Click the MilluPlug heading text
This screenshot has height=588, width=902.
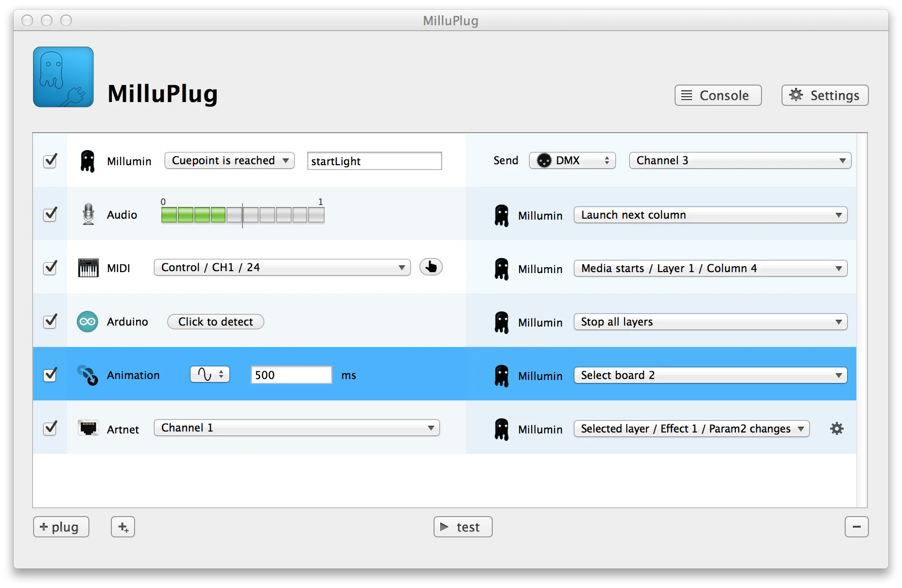point(163,94)
